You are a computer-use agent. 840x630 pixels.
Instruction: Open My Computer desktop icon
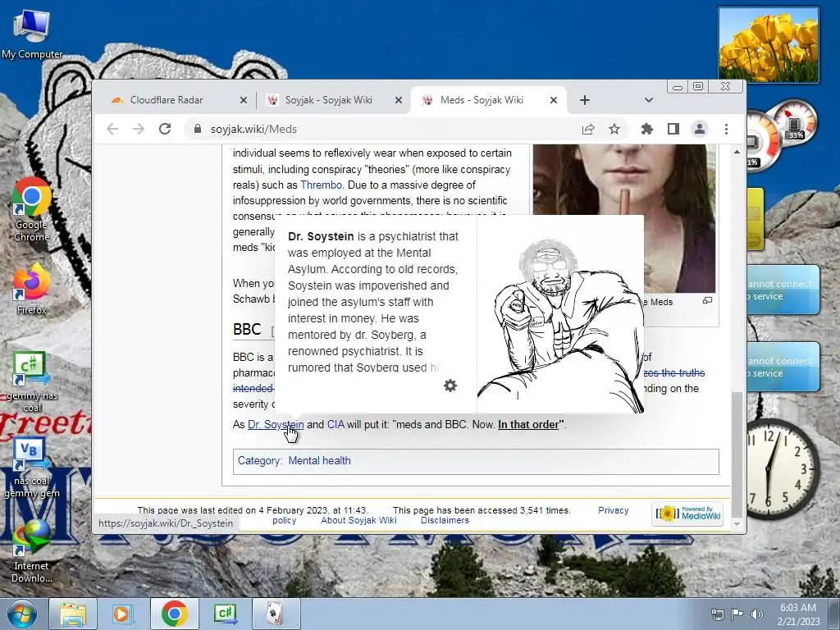point(32,34)
